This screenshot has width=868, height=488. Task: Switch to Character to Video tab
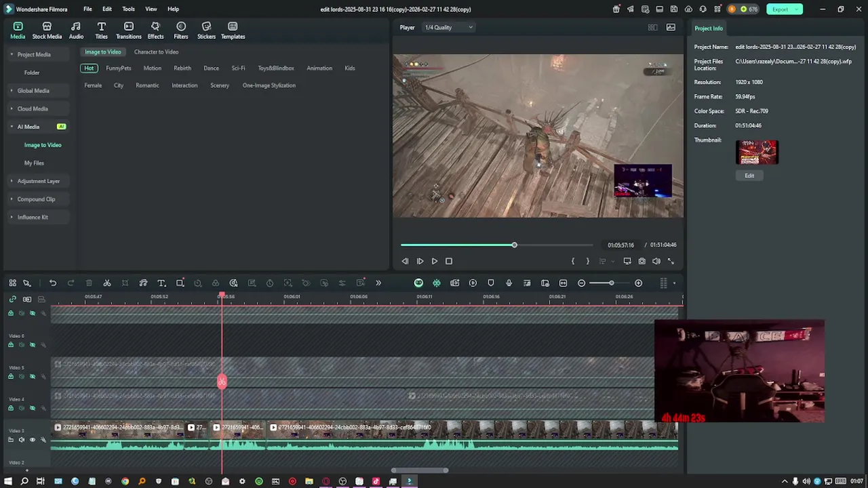coord(156,52)
